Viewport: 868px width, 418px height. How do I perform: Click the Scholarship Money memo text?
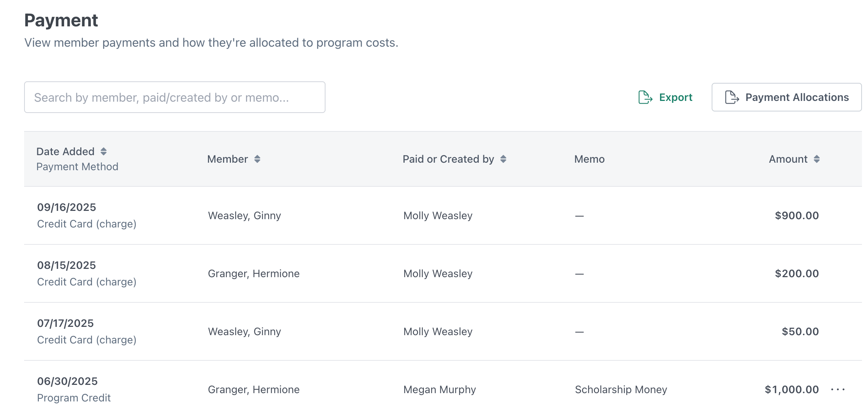pos(621,389)
